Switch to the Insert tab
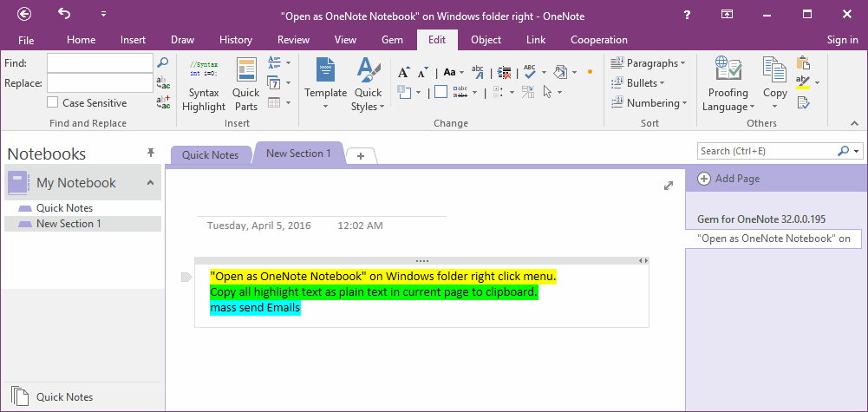 coord(133,40)
